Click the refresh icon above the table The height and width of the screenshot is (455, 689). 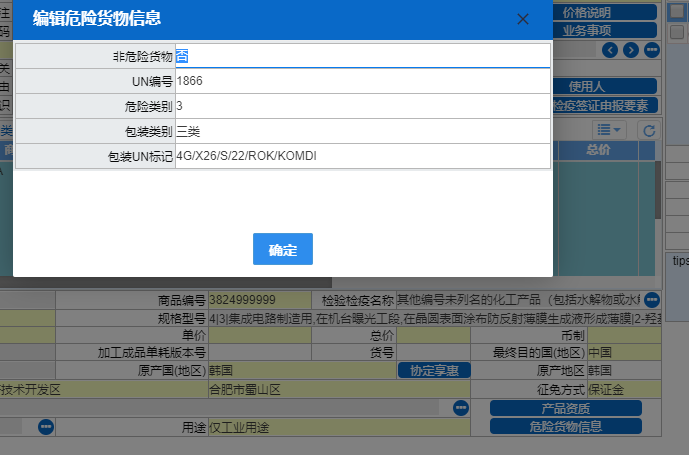648,130
